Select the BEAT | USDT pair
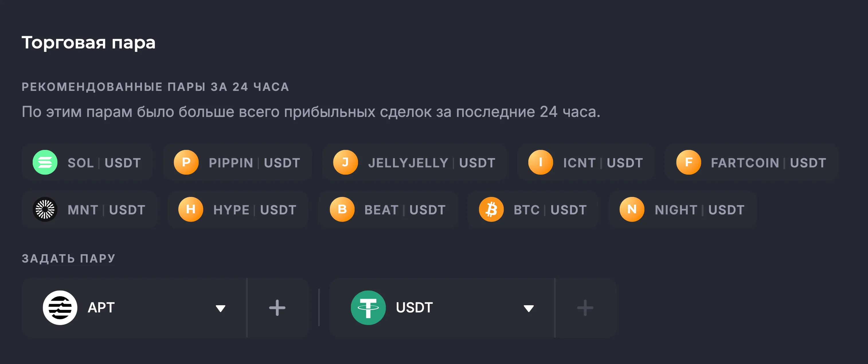This screenshot has width=868, height=364. click(404, 210)
